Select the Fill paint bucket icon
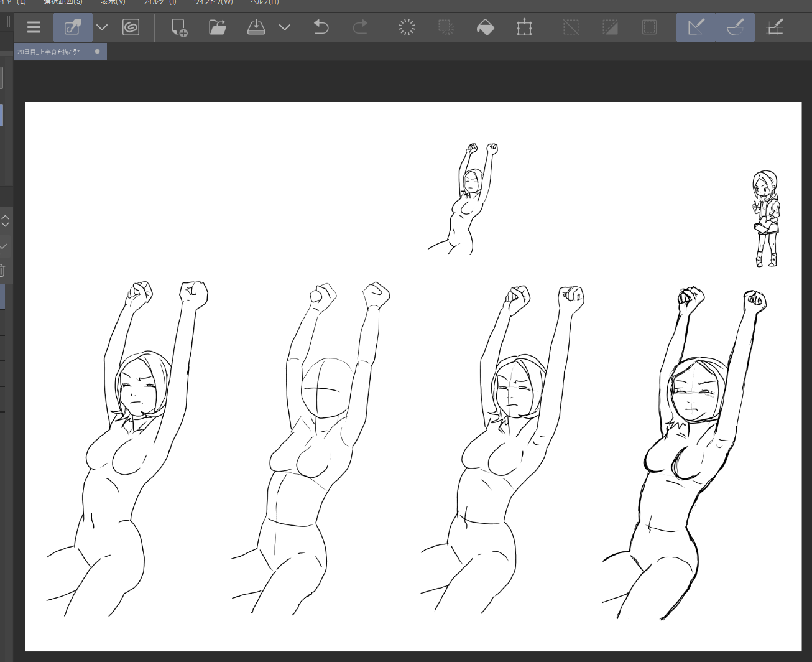The width and height of the screenshot is (812, 662). click(x=485, y=27)
